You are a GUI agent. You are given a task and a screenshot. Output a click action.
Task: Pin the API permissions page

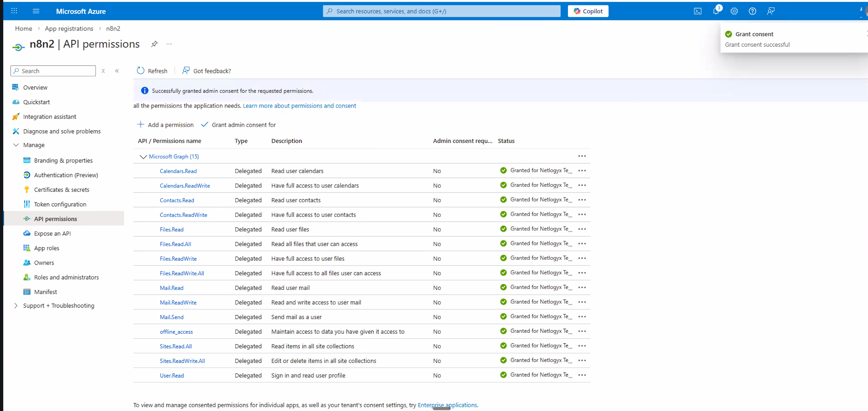point(154,44)
